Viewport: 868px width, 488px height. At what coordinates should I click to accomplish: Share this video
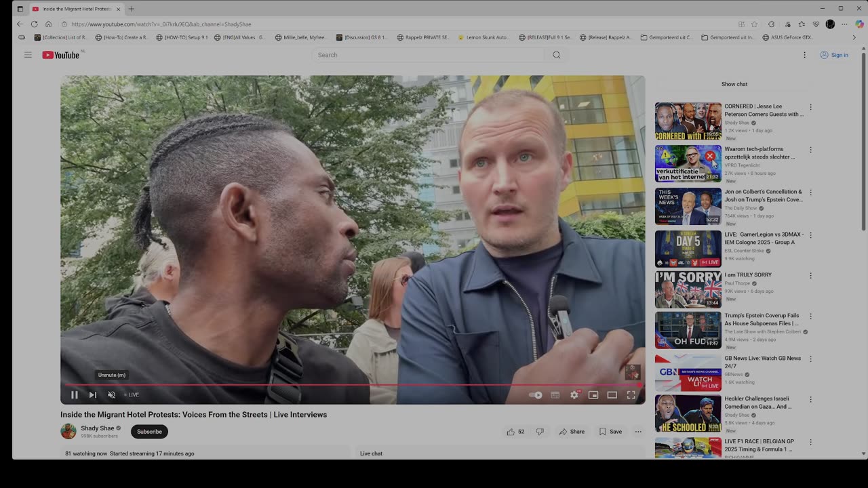pyautogui.click(x=572, y=432)
